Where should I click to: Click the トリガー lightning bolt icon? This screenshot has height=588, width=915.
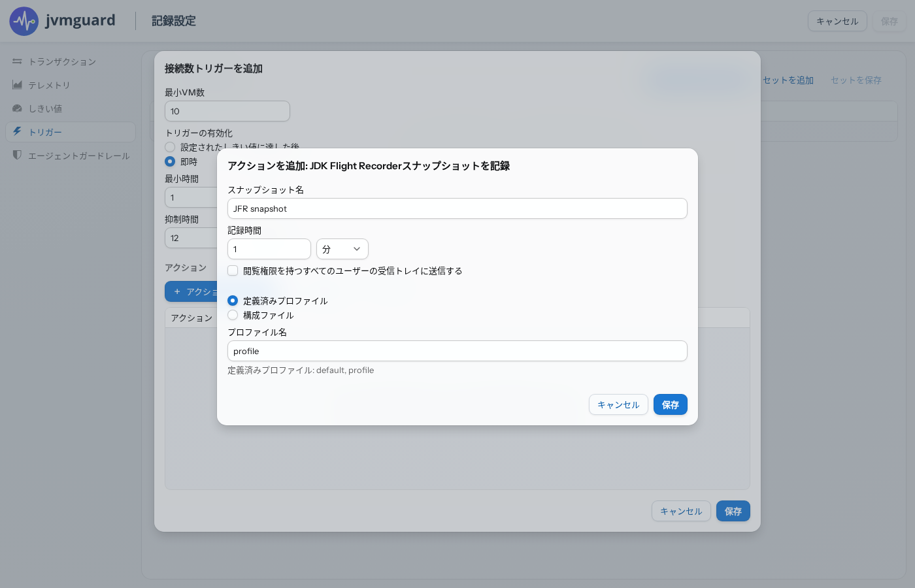[17, 132]
